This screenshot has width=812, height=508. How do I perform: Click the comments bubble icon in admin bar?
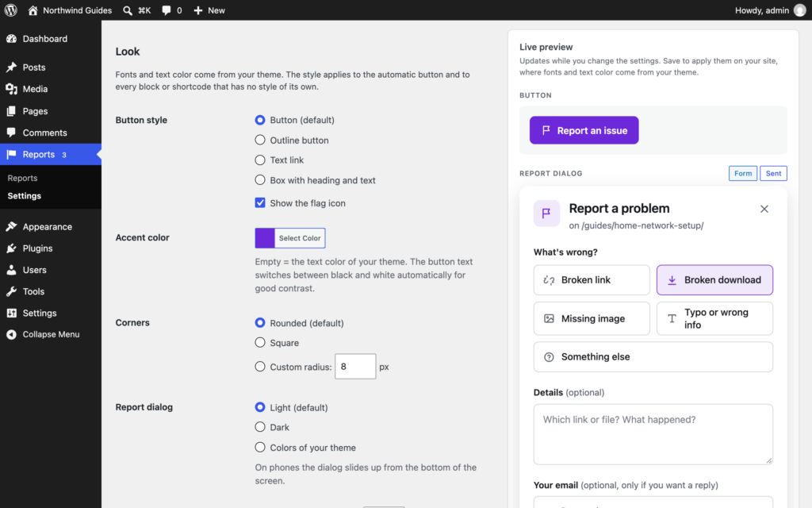click(167, 10)
